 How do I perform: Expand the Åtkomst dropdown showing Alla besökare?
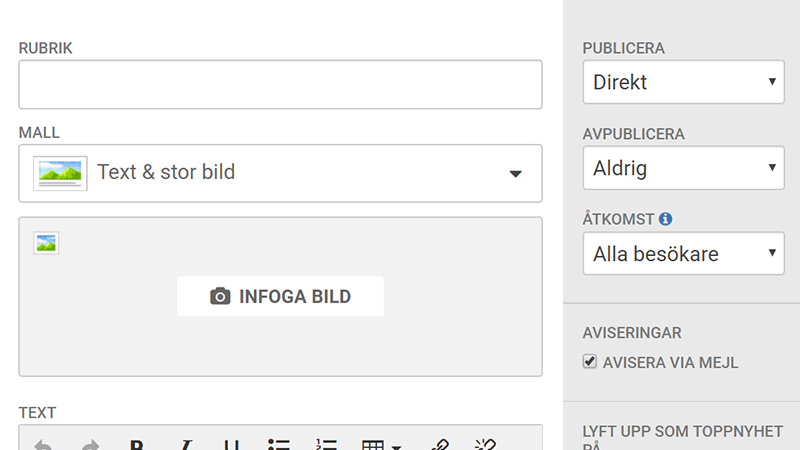(x=683, y=254)
